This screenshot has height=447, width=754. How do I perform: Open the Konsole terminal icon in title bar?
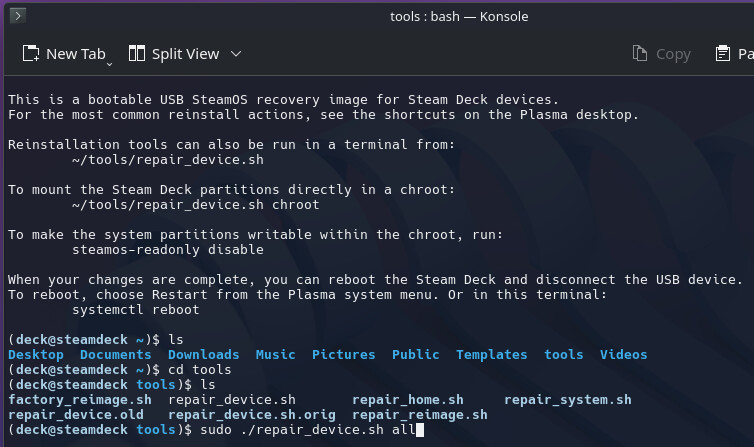(18, 16)
